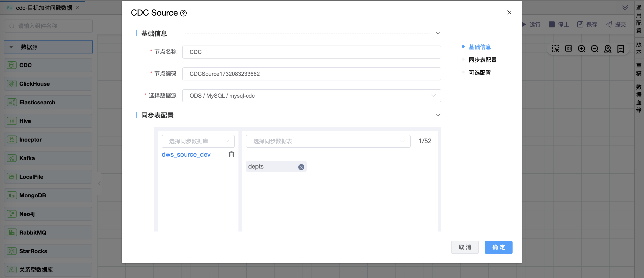
Task: Delete the dws_source_dev database entry
Action: click(x=231, y=154)
